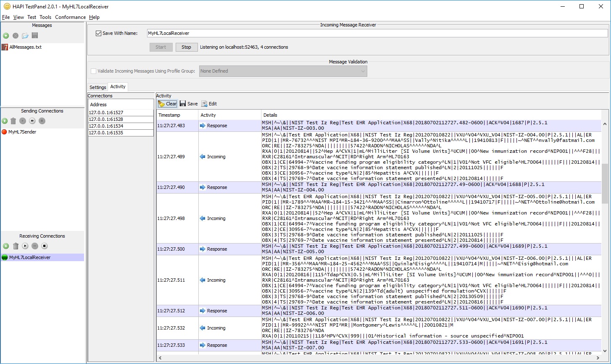Enable Validate Incoming Messages option
Screen dimensions: 611x364
coord(93,71)
